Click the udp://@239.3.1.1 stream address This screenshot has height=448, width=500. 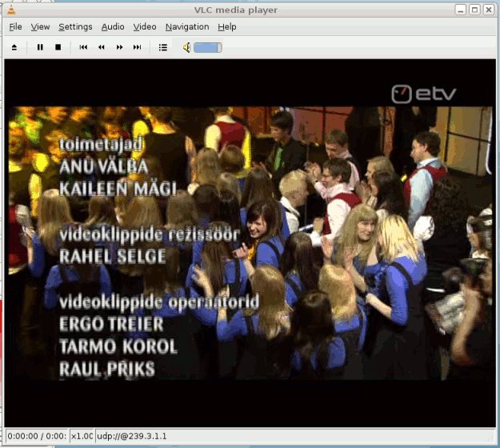(x=132, y=436)
